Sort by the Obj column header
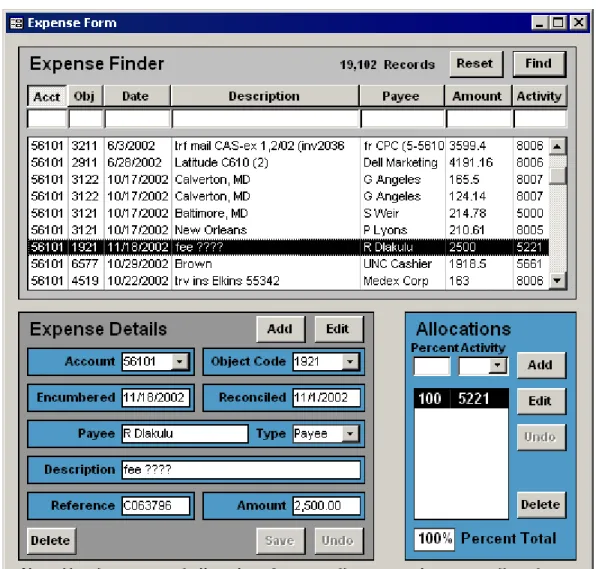This screenshot has width=596, height=569. click(x=85, y=96)
